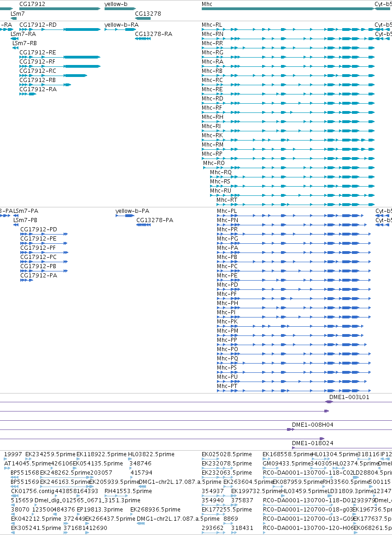
Task: Select the DME1-003L01 clone label
Action: coord(349,398)
